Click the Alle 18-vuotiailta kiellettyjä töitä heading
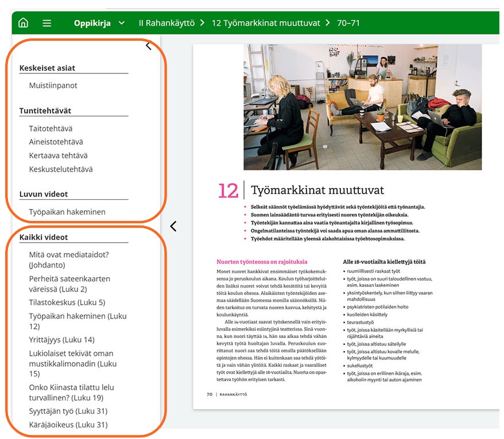 tap(384, 262)
